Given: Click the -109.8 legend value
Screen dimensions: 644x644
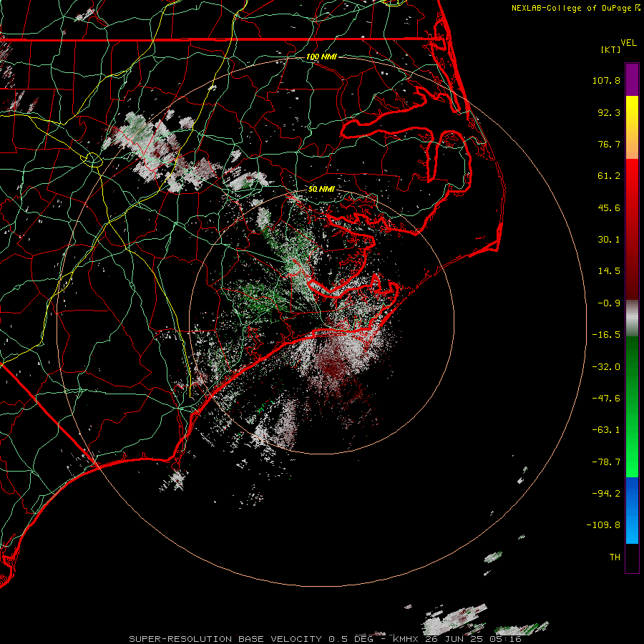Looking at the screenshot, I should 603,525.
